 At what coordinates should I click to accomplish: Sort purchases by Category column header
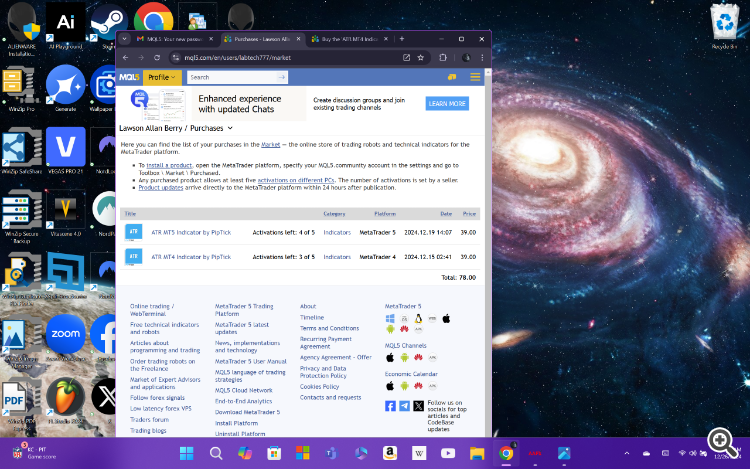(x=334, y=214)
